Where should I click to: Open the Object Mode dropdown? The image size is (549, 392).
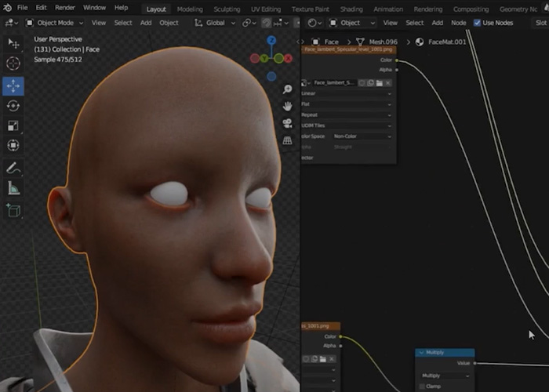click(x=54, y=23)
